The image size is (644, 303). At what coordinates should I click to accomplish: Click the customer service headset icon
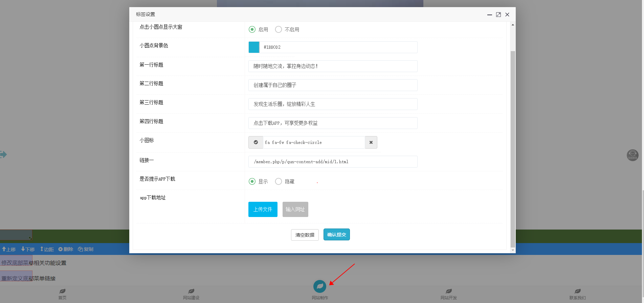click(x=632, y=155)
